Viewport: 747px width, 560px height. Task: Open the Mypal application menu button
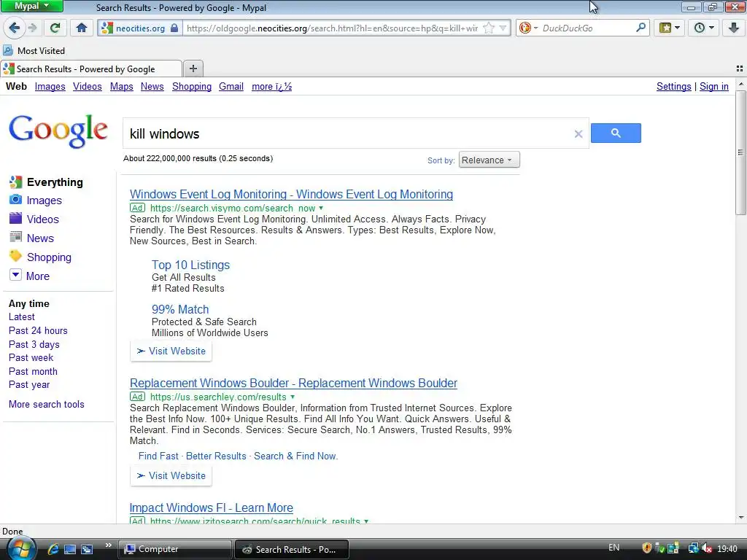click(x=31, y=6)
